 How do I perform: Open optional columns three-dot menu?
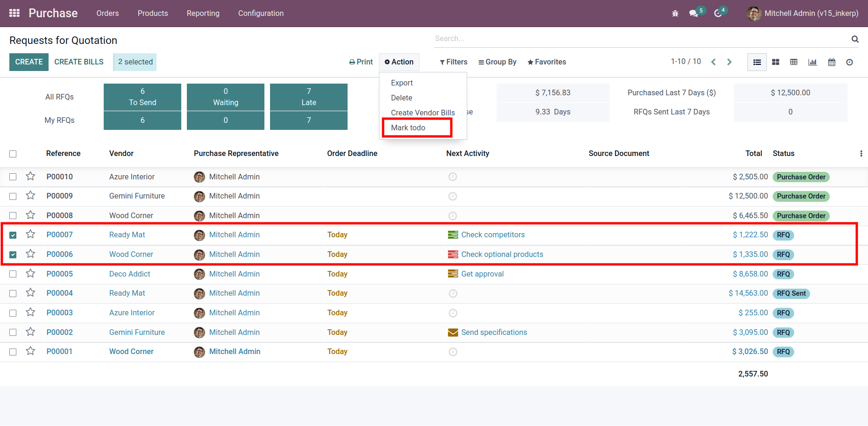tap(861, 154)
